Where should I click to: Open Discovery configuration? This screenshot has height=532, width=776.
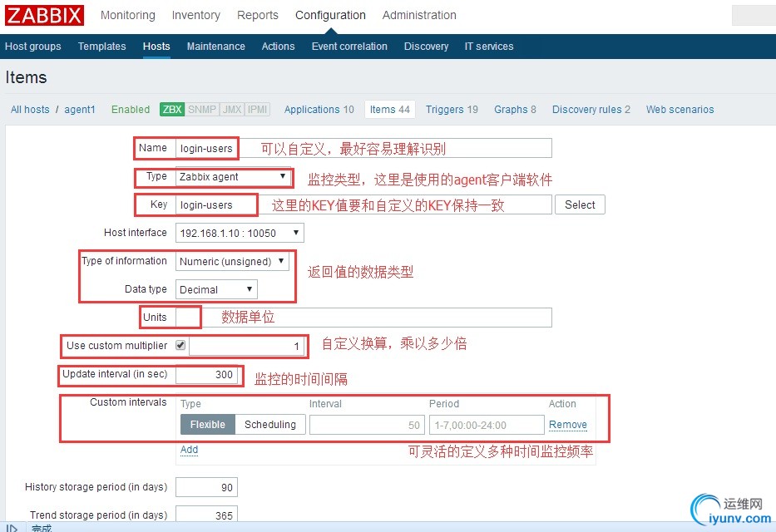point(426,47)
